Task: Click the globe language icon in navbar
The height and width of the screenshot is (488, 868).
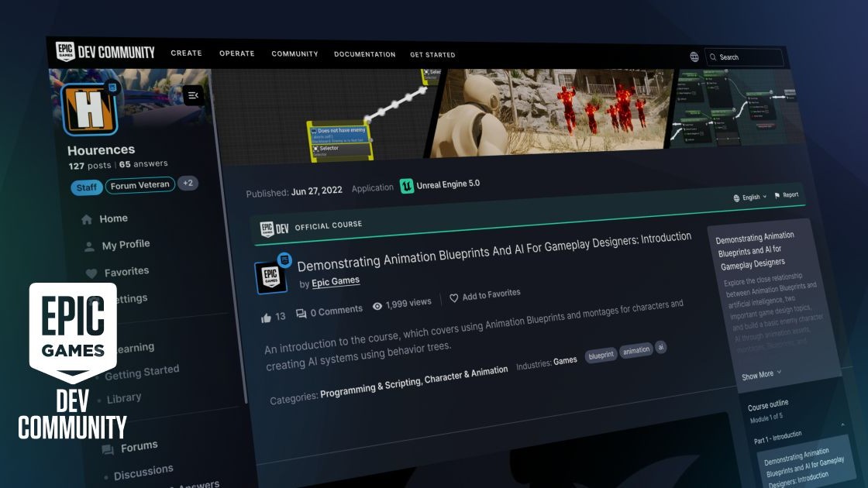Action: click(694, 57)
